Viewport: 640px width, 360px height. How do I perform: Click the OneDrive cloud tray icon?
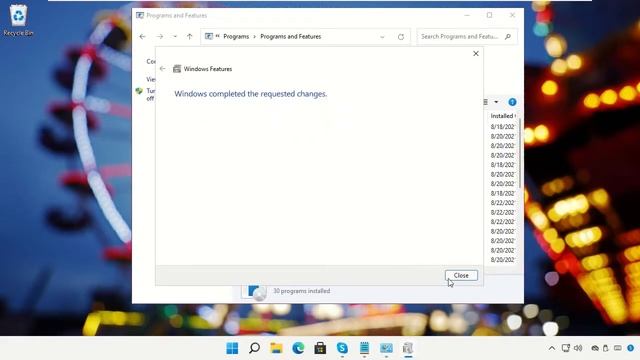click(595, 348)
